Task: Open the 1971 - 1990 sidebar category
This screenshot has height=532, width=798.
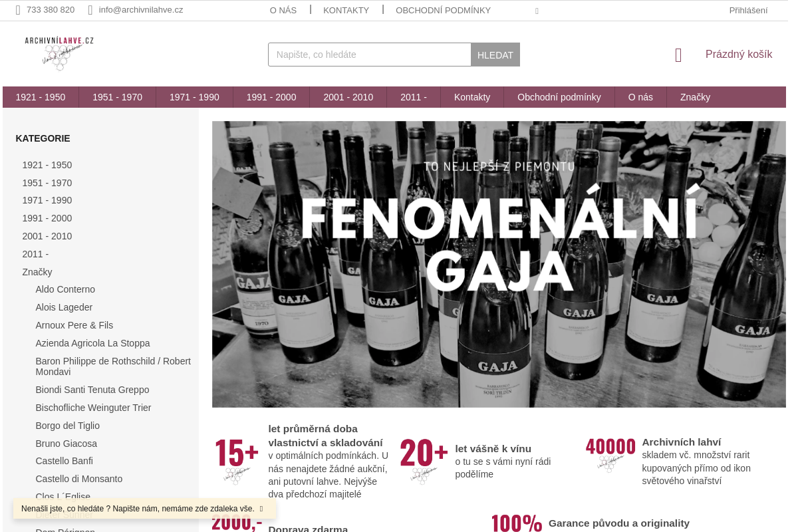Action: pos(47,200)
